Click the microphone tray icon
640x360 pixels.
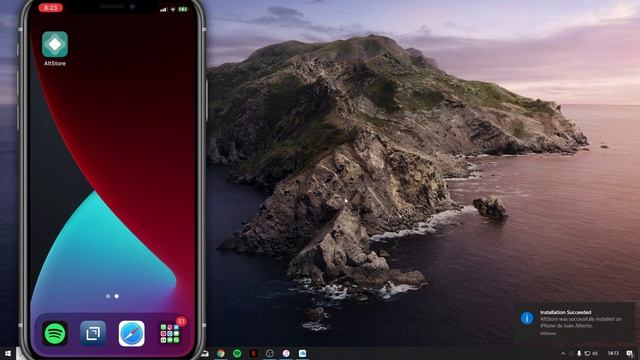579,353
